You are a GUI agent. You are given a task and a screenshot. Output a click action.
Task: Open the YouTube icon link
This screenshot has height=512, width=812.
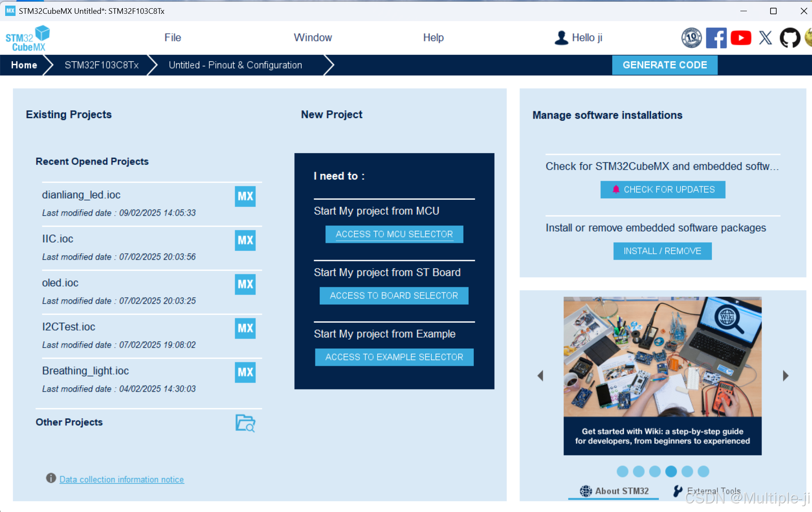741,38
